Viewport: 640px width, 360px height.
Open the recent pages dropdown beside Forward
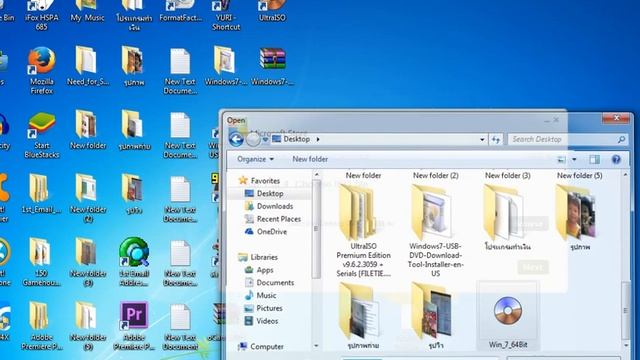265,140
